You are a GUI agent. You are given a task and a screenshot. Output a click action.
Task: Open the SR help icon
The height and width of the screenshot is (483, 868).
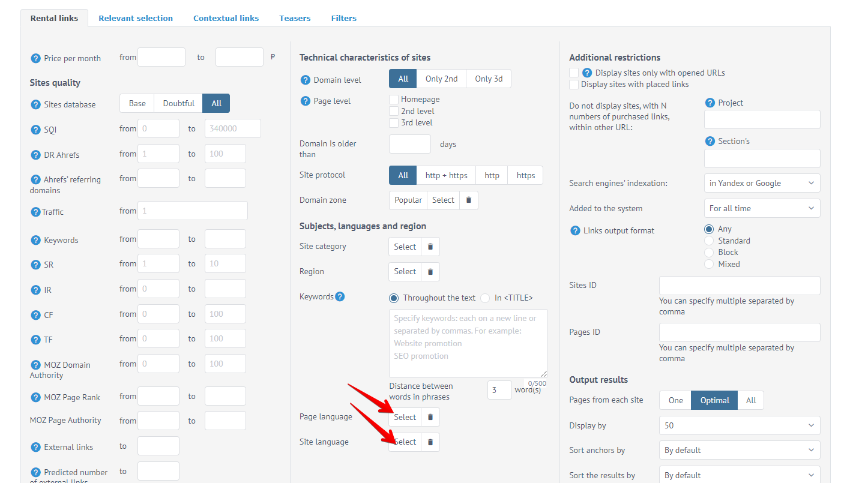coord(35,265)
